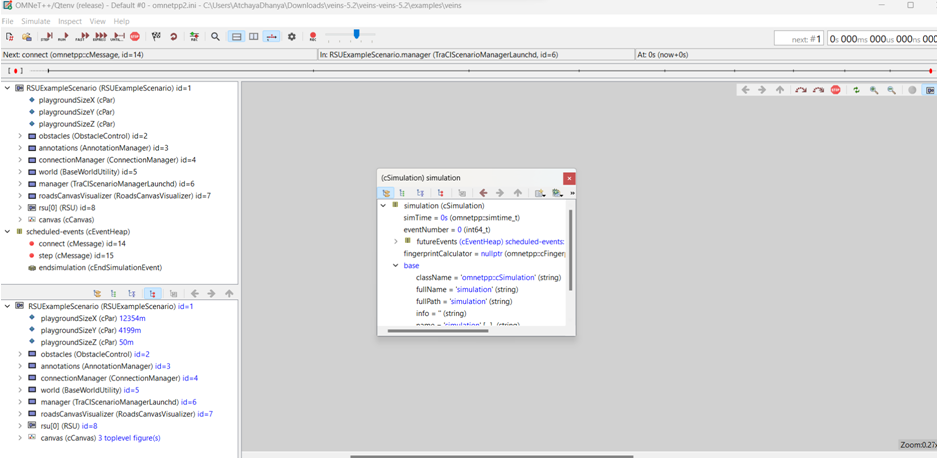This screenshot has height=459, width=939.
Task: Click the back arrow in cSimulation inspector
Action: point(483,193)
